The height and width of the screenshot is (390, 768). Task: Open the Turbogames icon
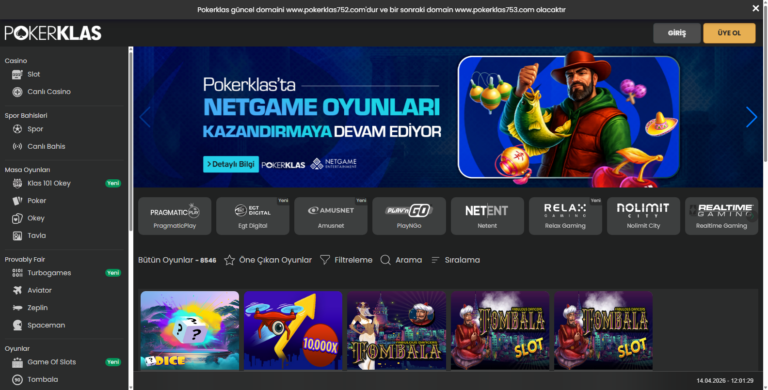pyautogui.click(x=17, y=273)
